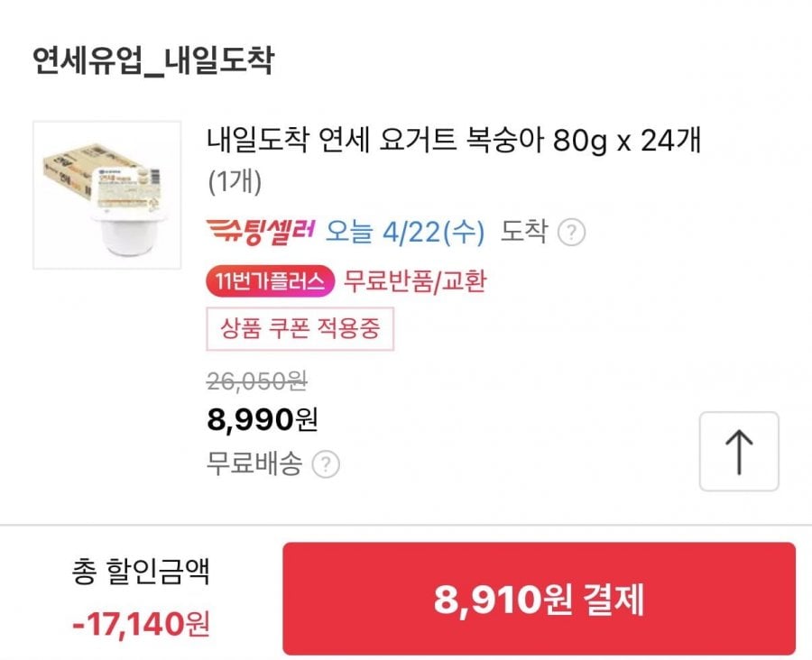Image resolution: width=812 pixels, height=660 pixels.
Task: Tap the 무료반품/교환 link
Action: (x=415, y=281)
